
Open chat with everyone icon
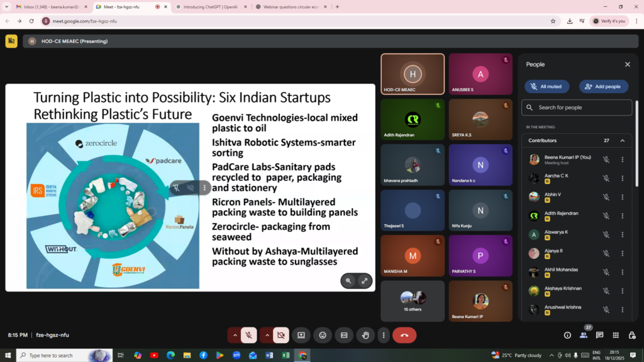(x=599, y=335)
